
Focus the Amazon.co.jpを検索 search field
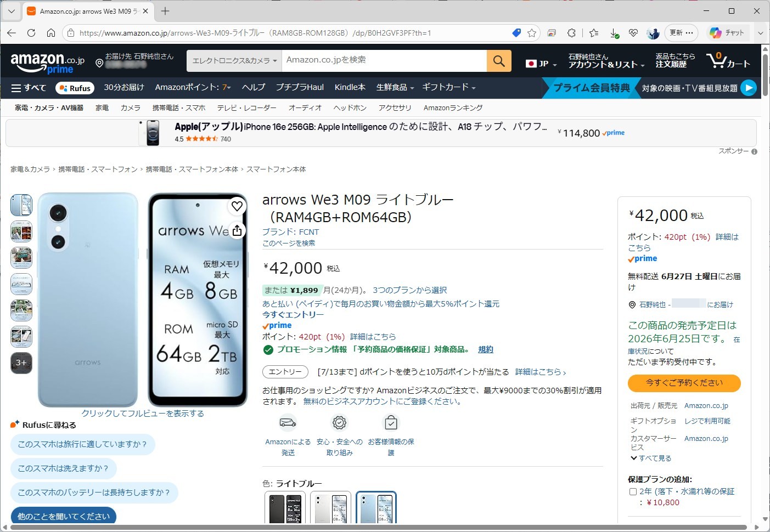click(x=384, y=61)
